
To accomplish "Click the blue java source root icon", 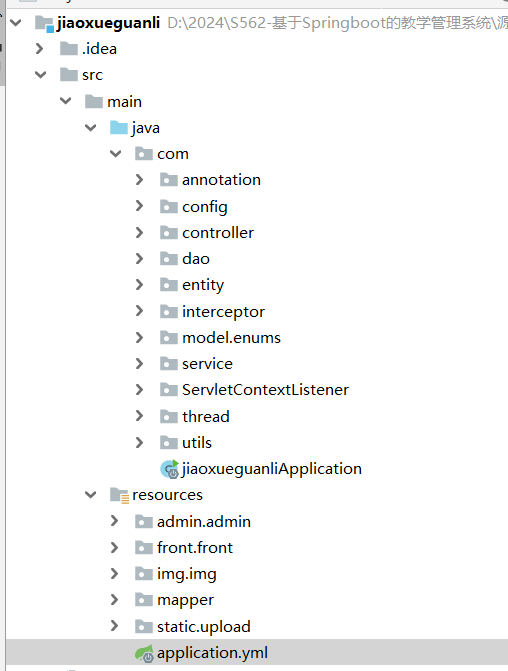I will (119, 128).
